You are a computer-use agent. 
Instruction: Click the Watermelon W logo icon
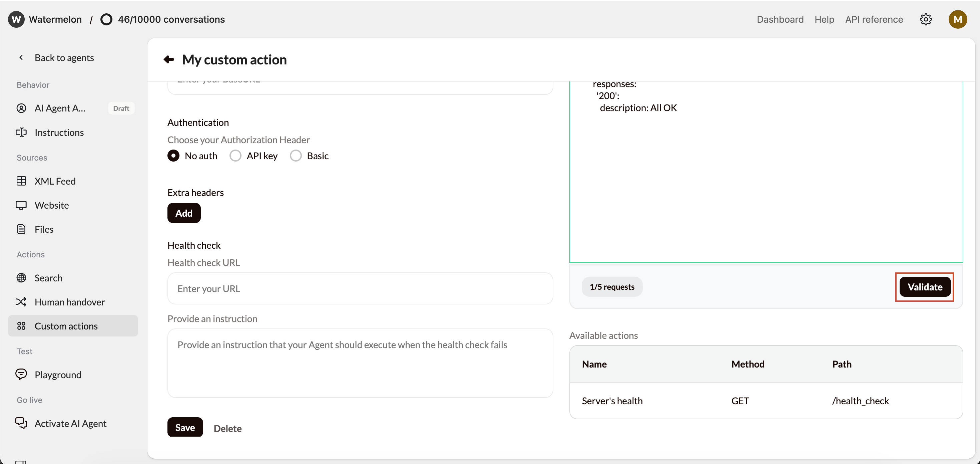[16, 19]
